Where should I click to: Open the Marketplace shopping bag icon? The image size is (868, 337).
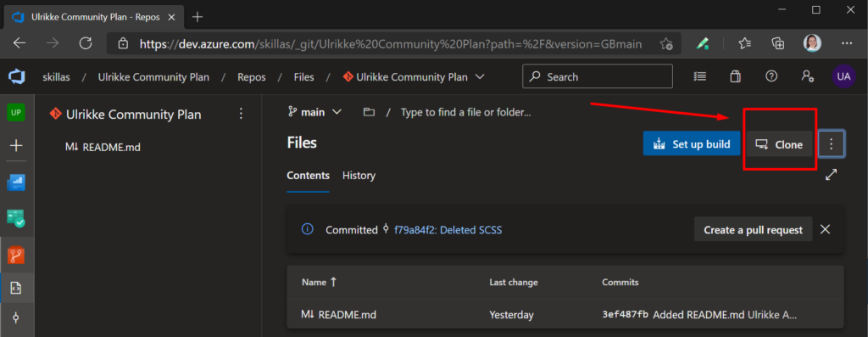735,77
